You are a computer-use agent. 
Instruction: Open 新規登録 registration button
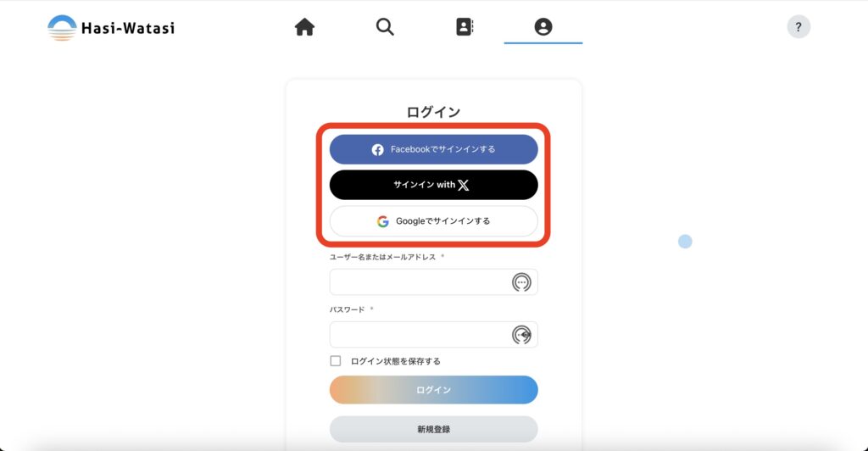click(433, 430)
